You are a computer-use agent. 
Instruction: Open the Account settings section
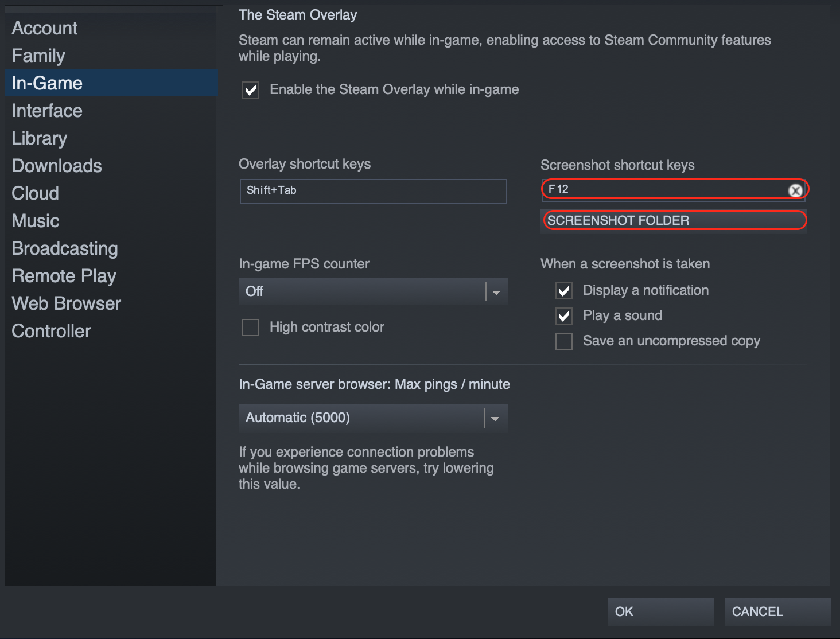coord(111,28)
